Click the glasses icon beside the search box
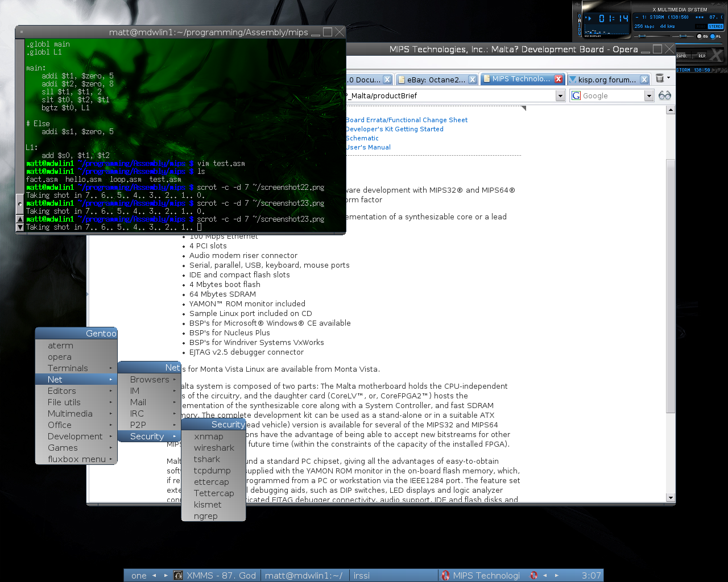Image resolution: width=728 pixels, height=582 pixels. 665,95
